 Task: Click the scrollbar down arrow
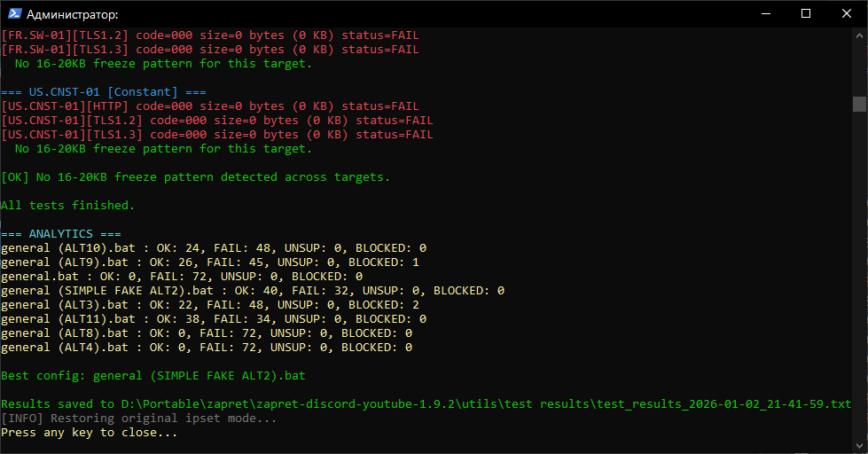[859, 446]
